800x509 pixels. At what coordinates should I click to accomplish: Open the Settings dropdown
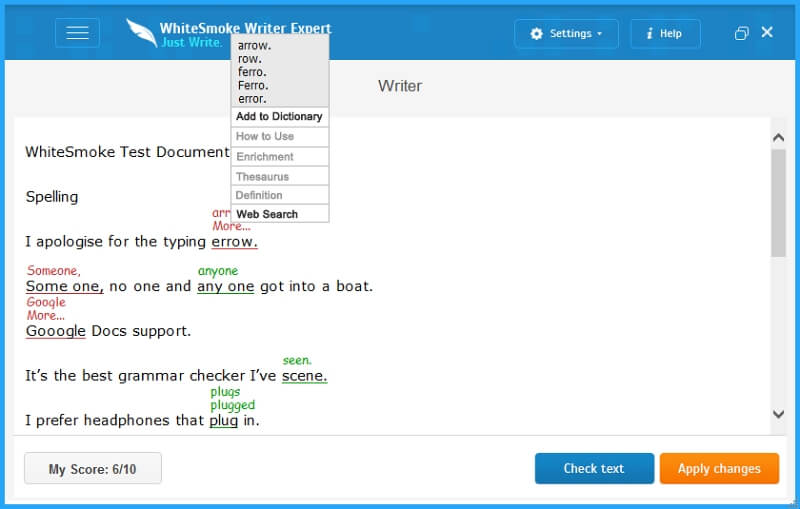point(566,34)
